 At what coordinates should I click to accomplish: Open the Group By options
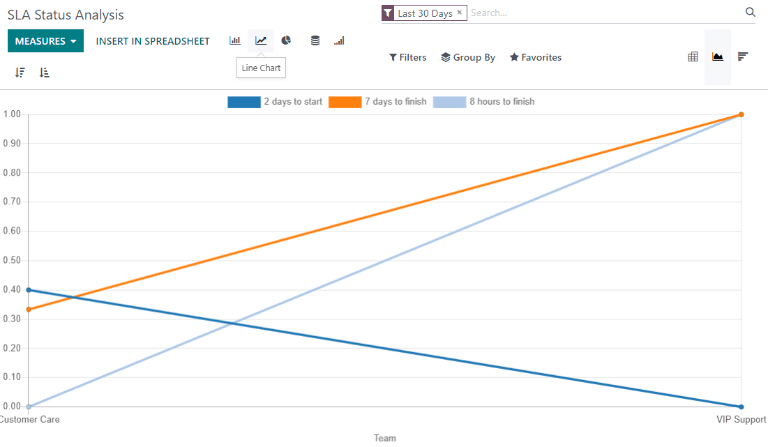[467, 58]
